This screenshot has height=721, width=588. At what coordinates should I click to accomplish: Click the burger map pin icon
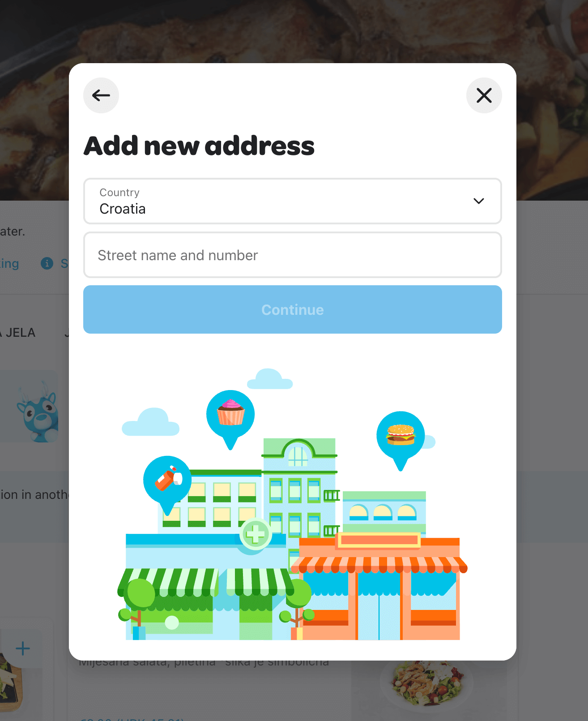(401, 440)
